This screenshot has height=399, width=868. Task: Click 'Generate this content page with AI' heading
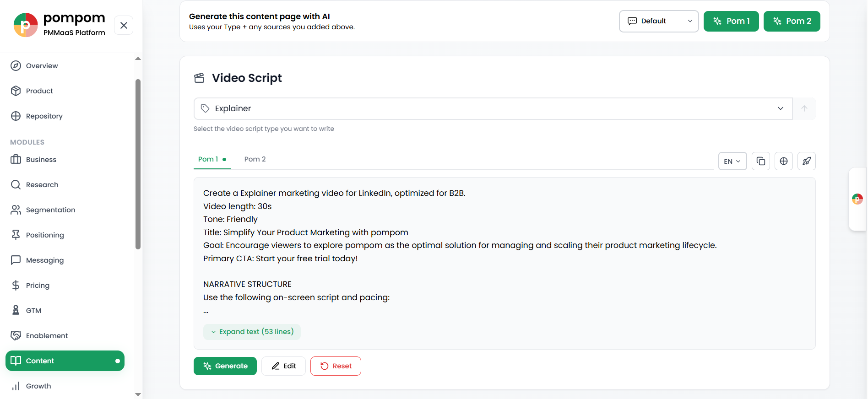(260, 16)
